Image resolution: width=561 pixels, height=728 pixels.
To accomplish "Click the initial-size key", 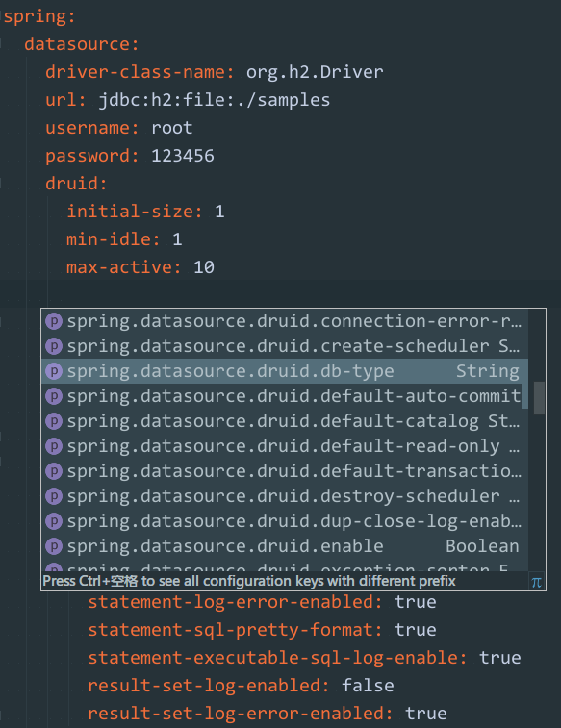I will (x=135, y=212).
